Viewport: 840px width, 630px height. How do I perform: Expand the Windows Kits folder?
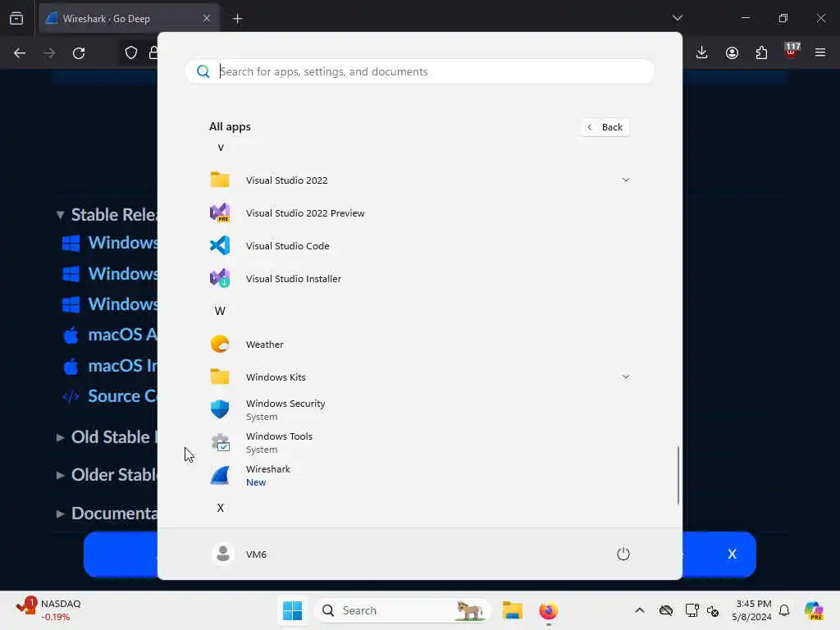coord(419,377)
